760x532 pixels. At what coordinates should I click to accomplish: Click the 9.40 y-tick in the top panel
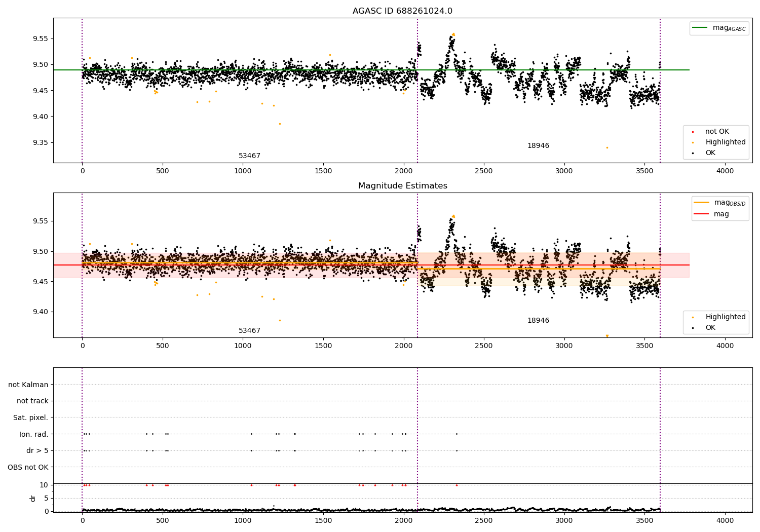point(40,117)
